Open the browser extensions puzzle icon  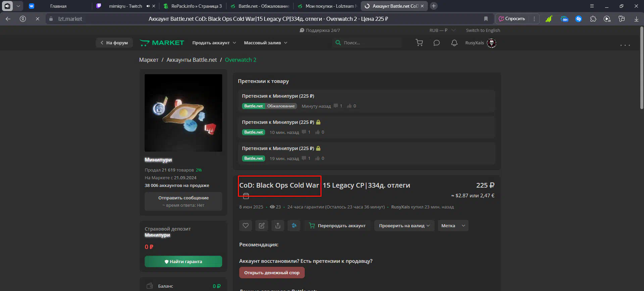(x=593, y=19)
